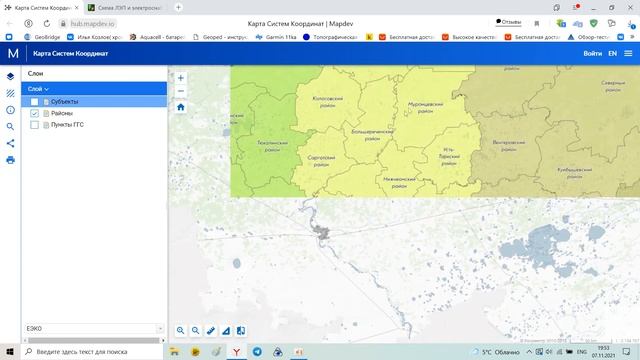Click the Куйбышевский район label on map

pyautogui.click(x=574, y=173)
